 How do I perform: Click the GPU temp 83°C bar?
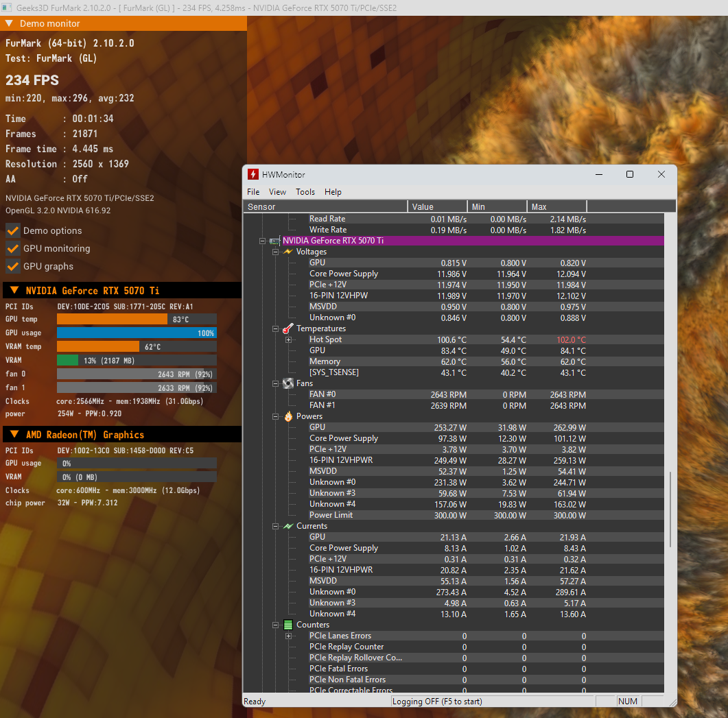(x=137, y=320)
